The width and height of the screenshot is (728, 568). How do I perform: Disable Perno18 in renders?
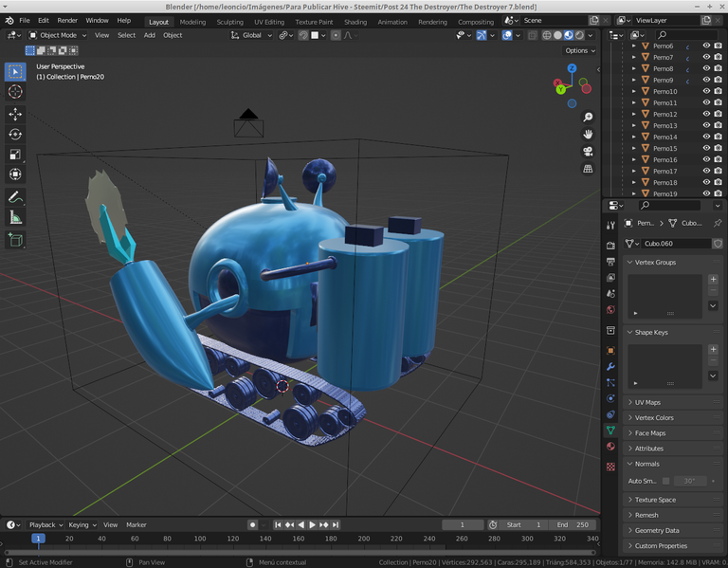coord(719,182)
